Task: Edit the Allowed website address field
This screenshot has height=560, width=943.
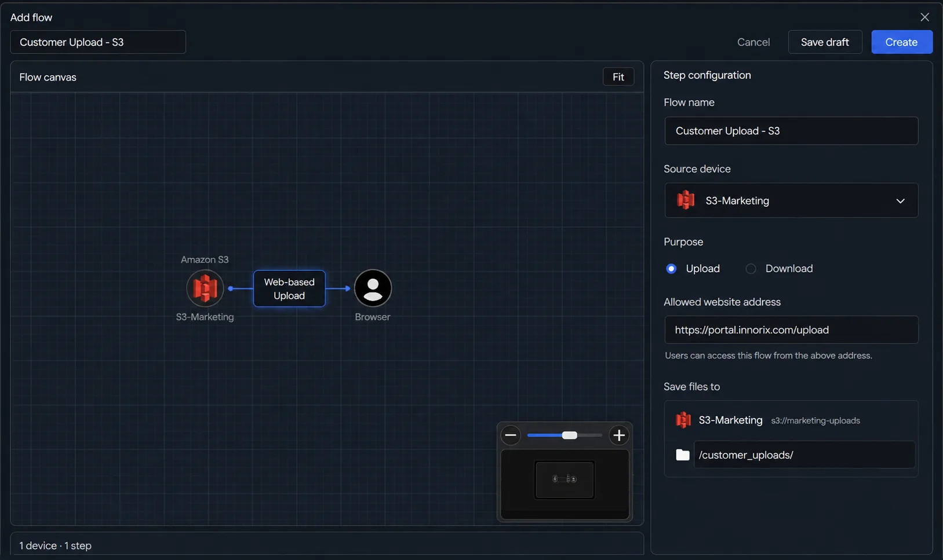Action: (791, 330)
